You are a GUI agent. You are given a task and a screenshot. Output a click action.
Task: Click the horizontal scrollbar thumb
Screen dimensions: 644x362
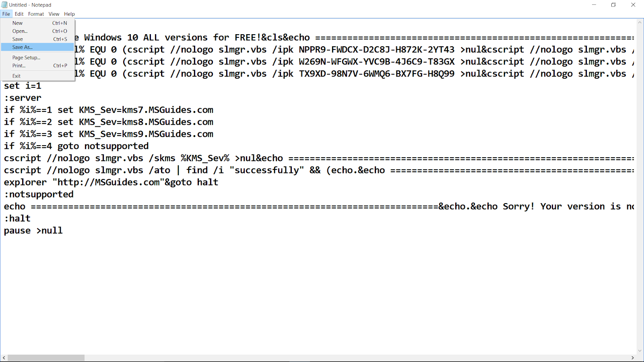click(x=46, y=358)
